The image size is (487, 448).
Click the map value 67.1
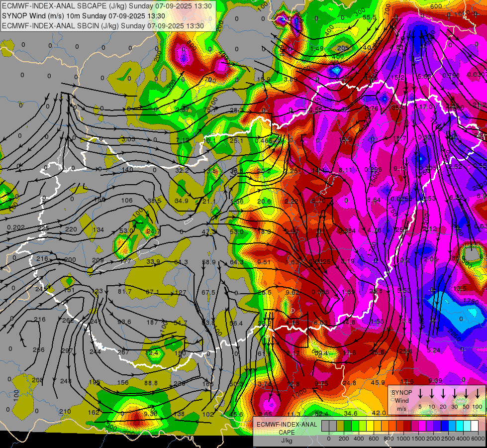pos(153,292)
